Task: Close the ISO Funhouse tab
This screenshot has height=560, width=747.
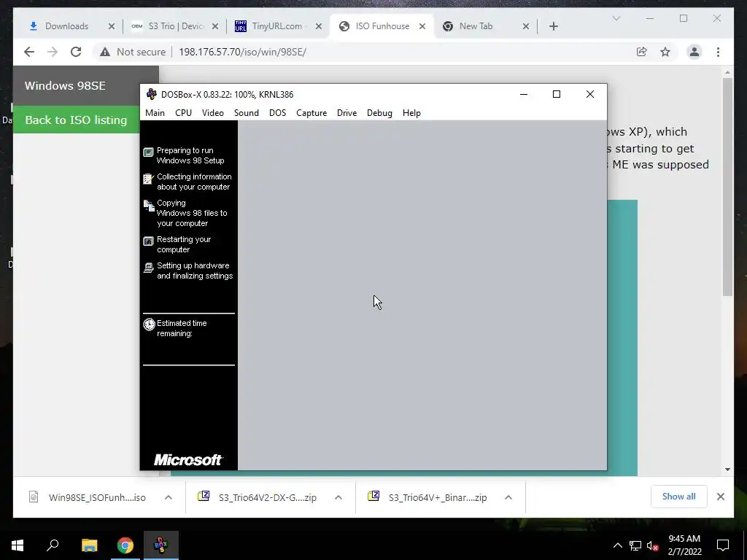Action: [x=422, y=26]
